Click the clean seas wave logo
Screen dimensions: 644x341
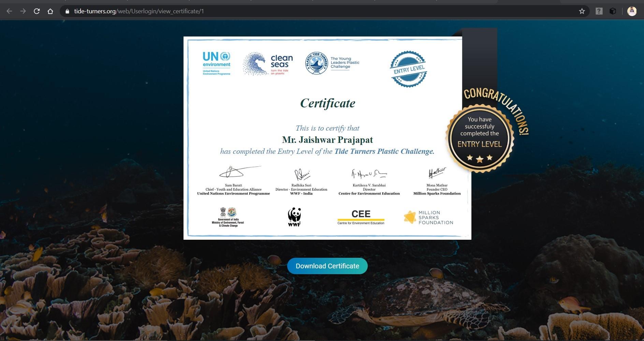pos(254,63)
